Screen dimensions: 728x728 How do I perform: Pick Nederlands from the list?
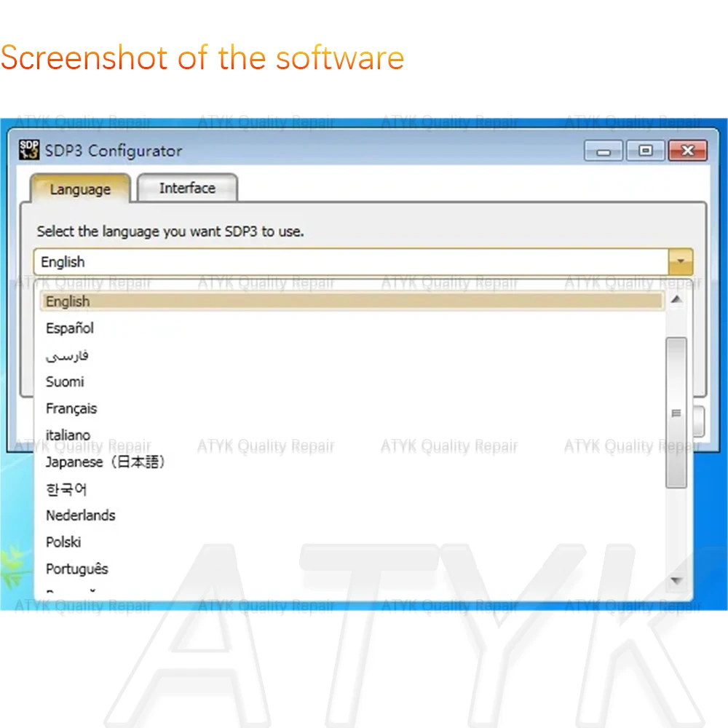tap(352, 515)
